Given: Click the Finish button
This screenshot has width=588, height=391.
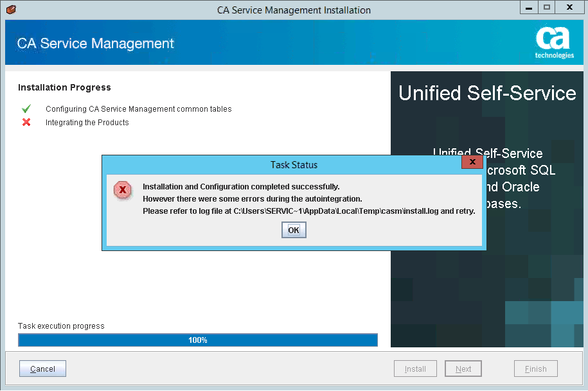Looking at the screenshot, I should tap(535, 369).
